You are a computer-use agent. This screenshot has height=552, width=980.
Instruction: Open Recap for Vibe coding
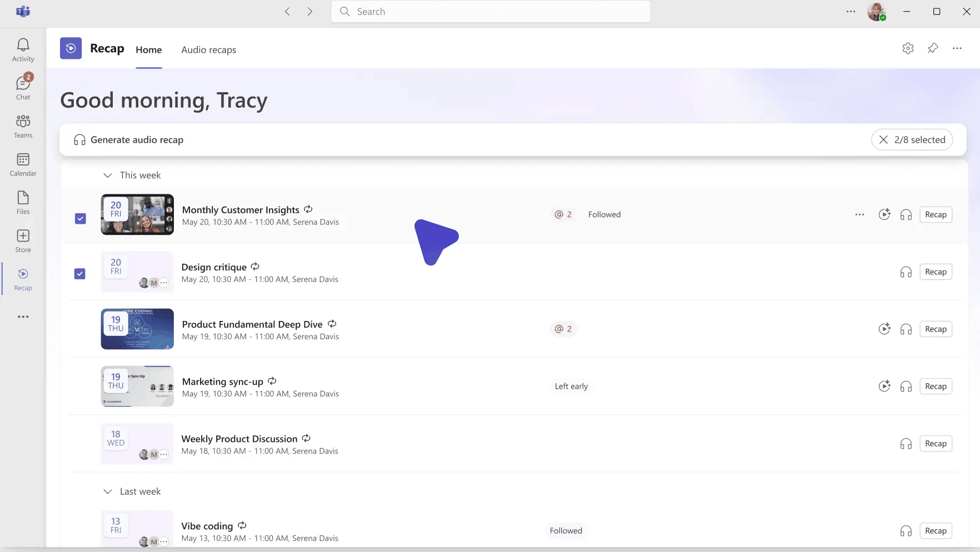936,530
